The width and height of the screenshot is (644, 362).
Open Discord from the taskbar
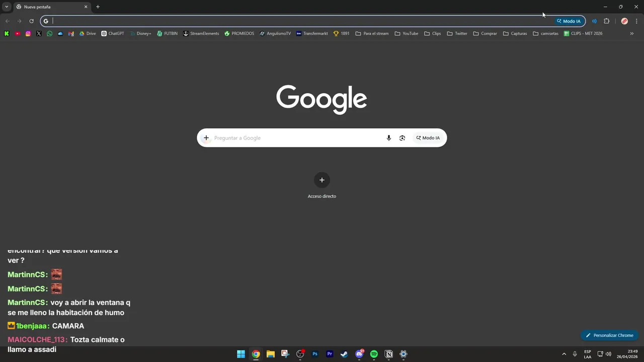click(359, 354)
